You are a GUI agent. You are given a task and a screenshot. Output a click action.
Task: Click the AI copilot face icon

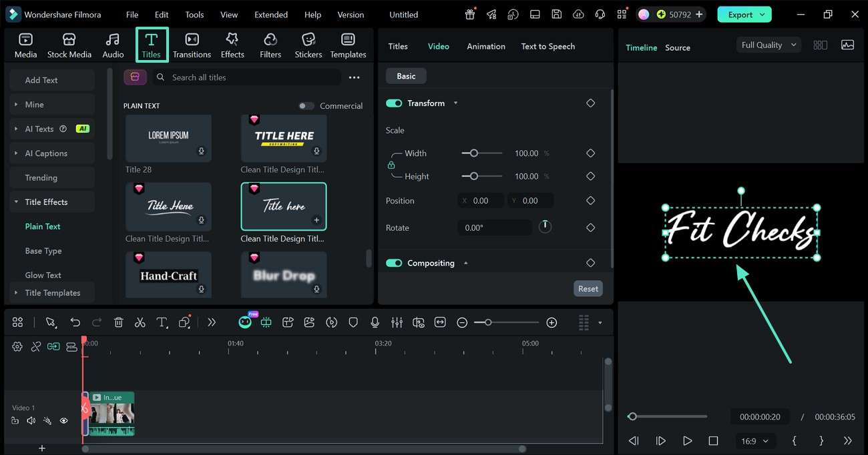pos(245,322)
